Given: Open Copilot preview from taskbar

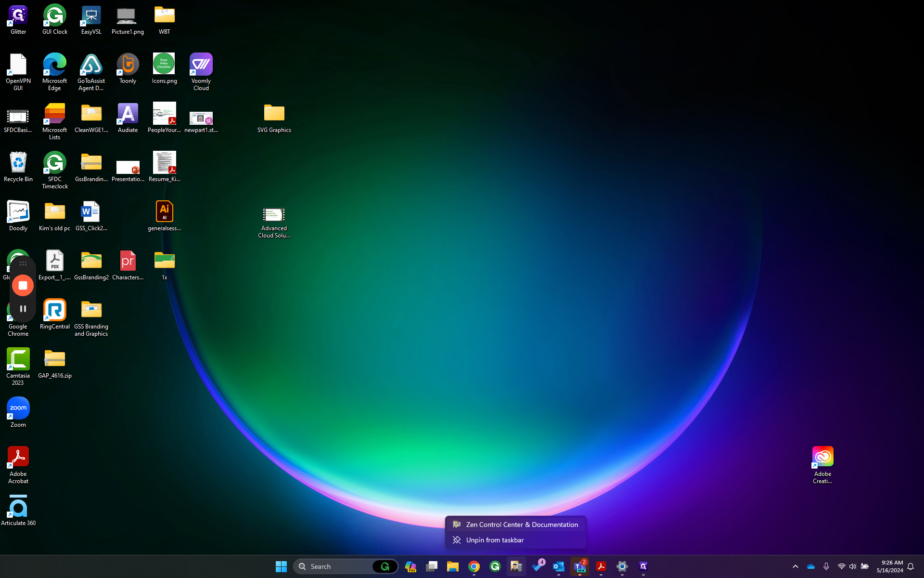Looking at the screenshot, I should click(x=411, y=566).
